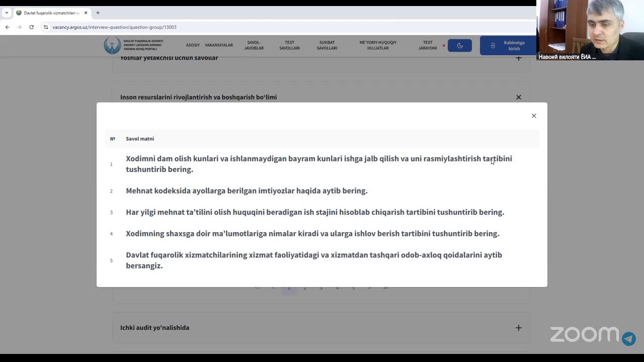Click the Kabinetga kirish login button
This screenshot has width=644, height=362.
click(x=507, y=45)
